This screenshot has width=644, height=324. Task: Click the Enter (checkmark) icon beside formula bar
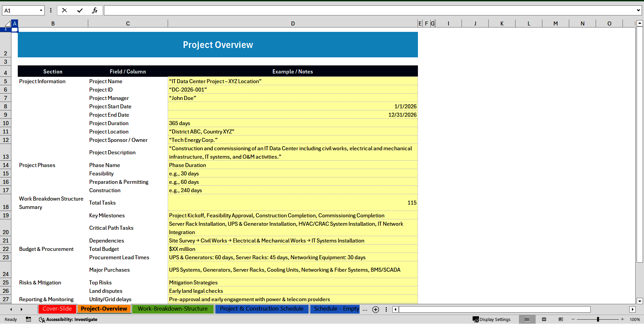tap(80, 10)
